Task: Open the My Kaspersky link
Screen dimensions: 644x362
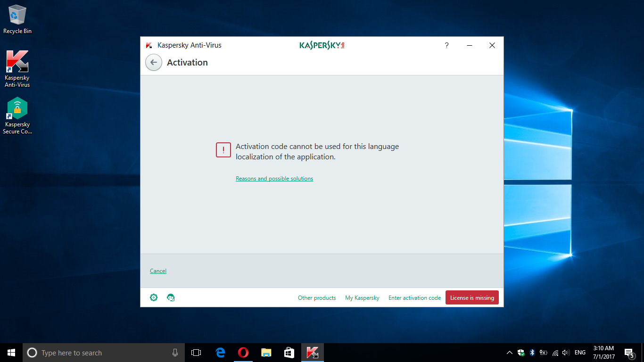Action: click(362, 298)
